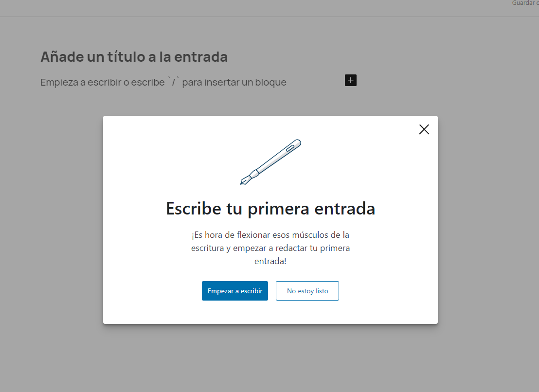Image resolution: width=539 pixels, height=392 pixels.
Task: Click the pen illustration in the dialog
Action: tap(270, 162)
